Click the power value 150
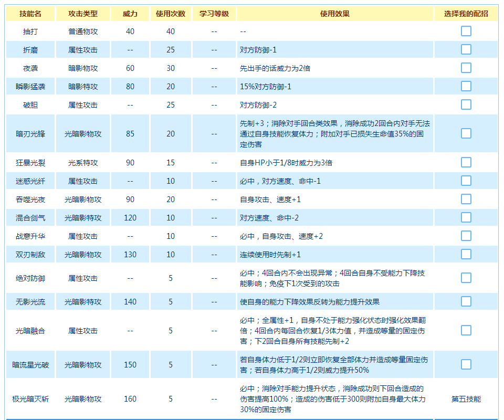Image resolution: width=504 pixels, height=420 pixels. tap(130, 365)
